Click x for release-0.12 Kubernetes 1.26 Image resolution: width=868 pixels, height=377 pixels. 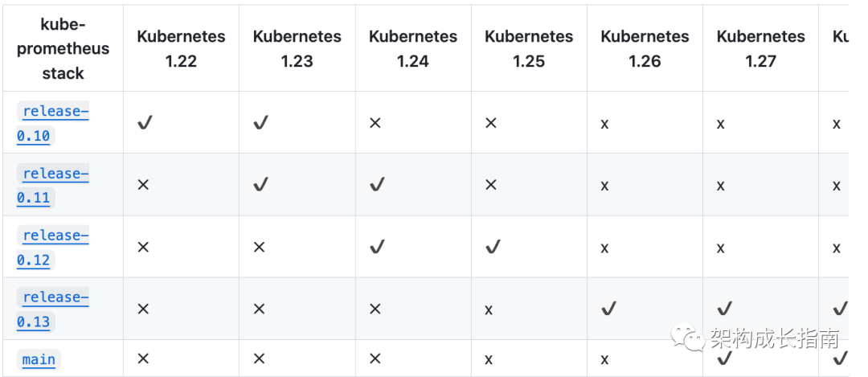604,248
